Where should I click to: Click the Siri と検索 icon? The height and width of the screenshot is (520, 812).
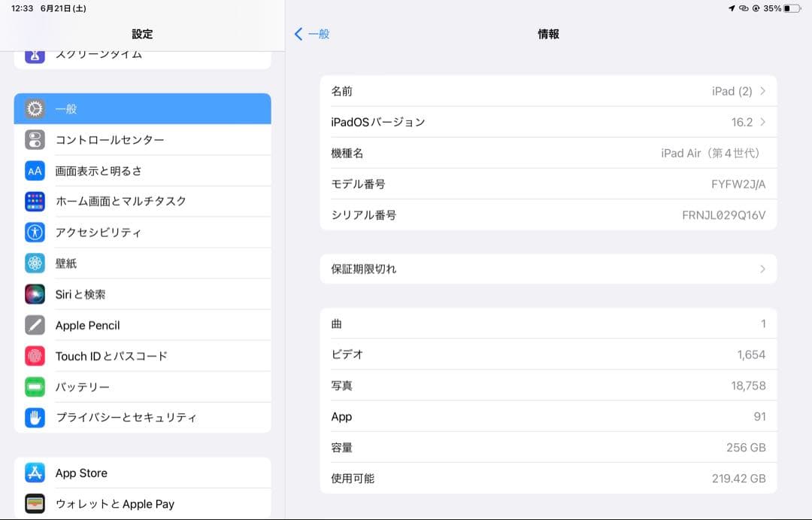[34, 293]
